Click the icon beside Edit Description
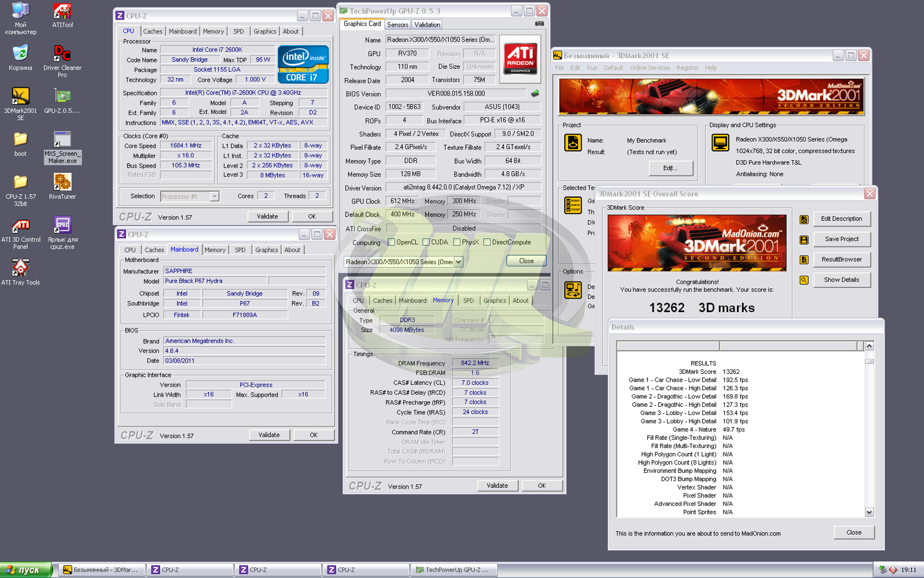Viewport: 924px width, 578px height. [x=804, y=220]
